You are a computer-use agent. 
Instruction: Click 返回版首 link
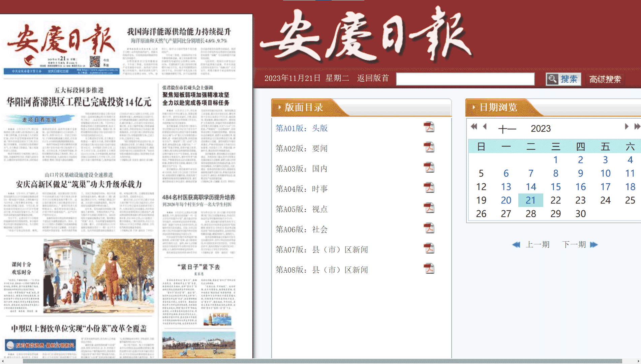pos(373,78)
